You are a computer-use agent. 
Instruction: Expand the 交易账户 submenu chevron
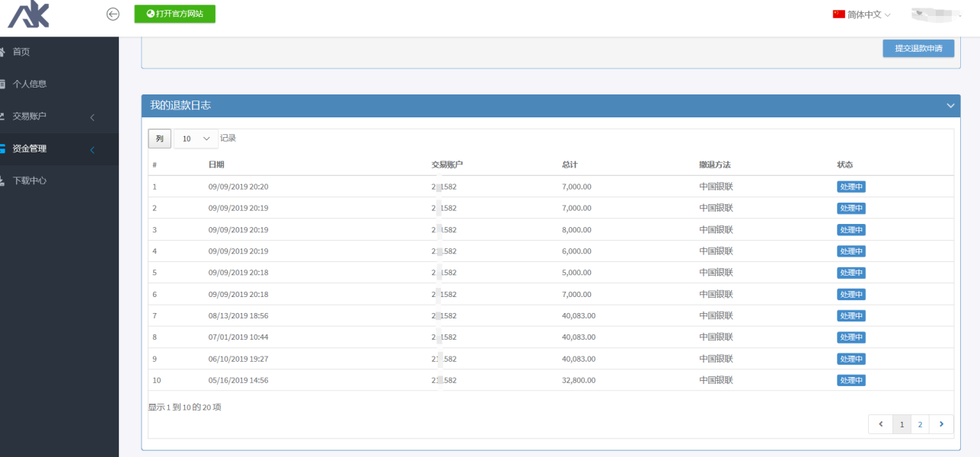(x=92, y=117)
